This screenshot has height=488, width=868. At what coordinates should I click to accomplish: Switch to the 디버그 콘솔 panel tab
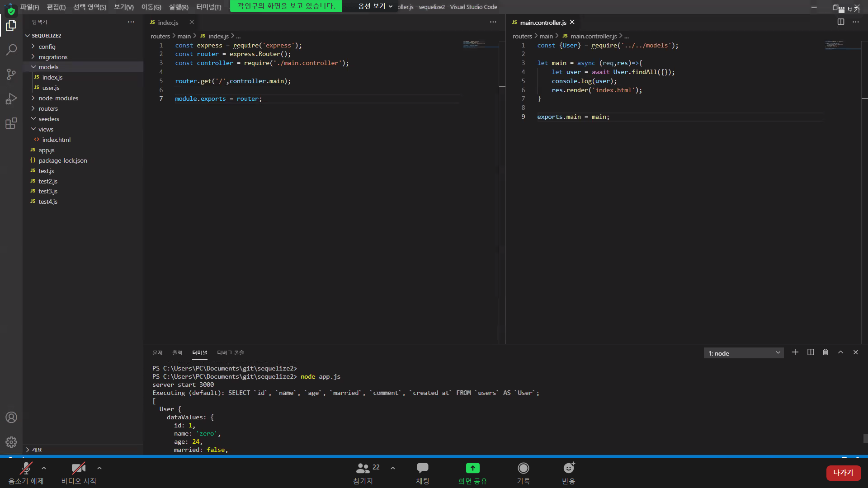pyautogui.click(x=230, y=353)
